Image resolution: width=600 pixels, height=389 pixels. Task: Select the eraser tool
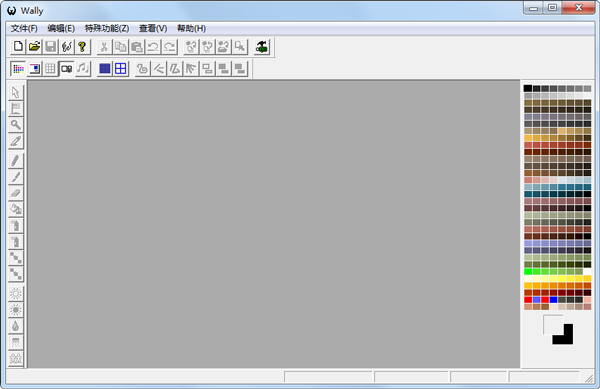point(16,193)
